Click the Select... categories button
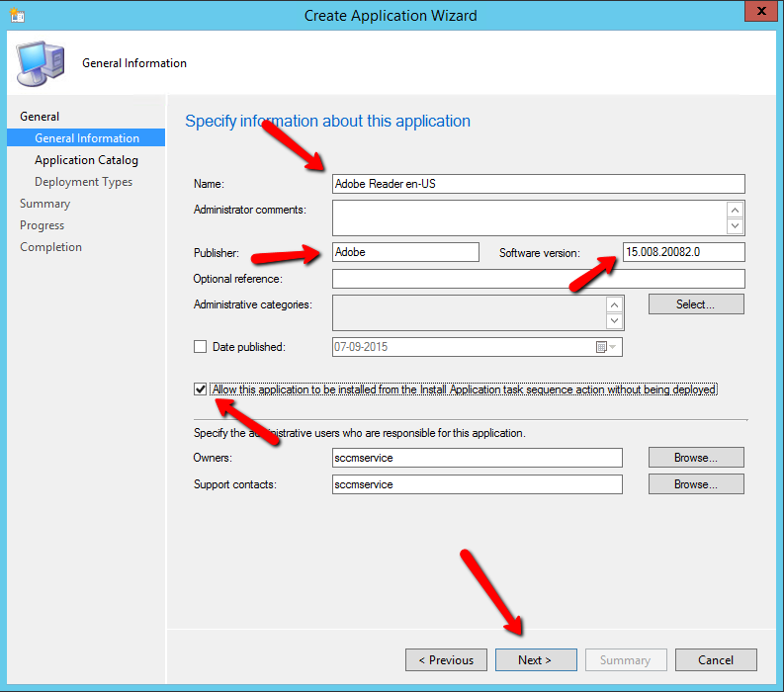The image size is (784, 692). point(696,304)
